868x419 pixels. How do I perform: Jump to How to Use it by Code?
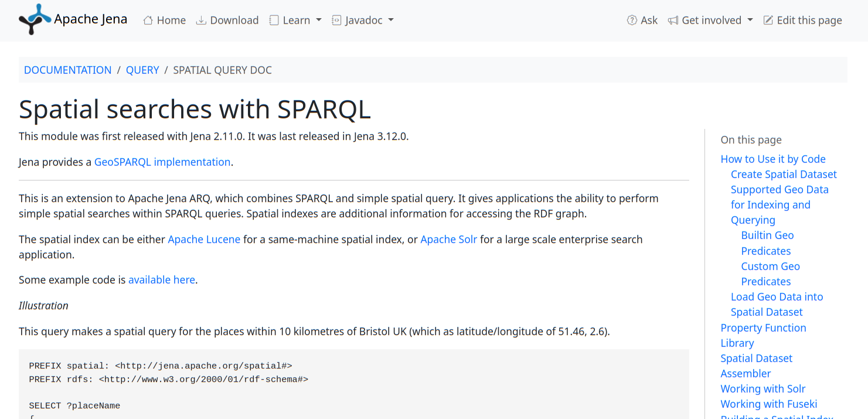click(773, 159)
